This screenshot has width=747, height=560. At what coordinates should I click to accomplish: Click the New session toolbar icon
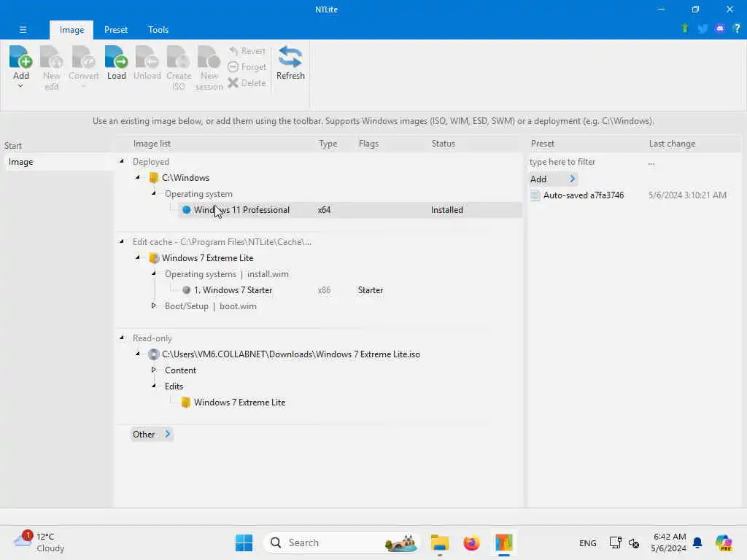click(x=209, y=57)
